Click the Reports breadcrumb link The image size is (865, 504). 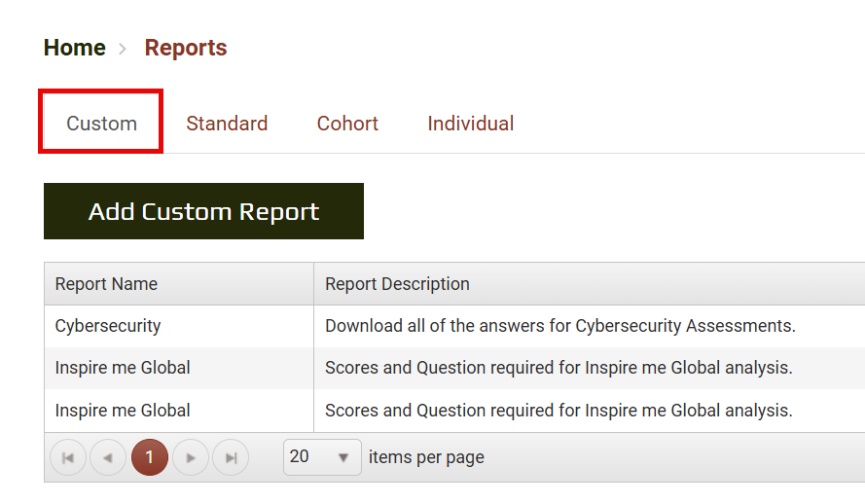tap(186, 48)
